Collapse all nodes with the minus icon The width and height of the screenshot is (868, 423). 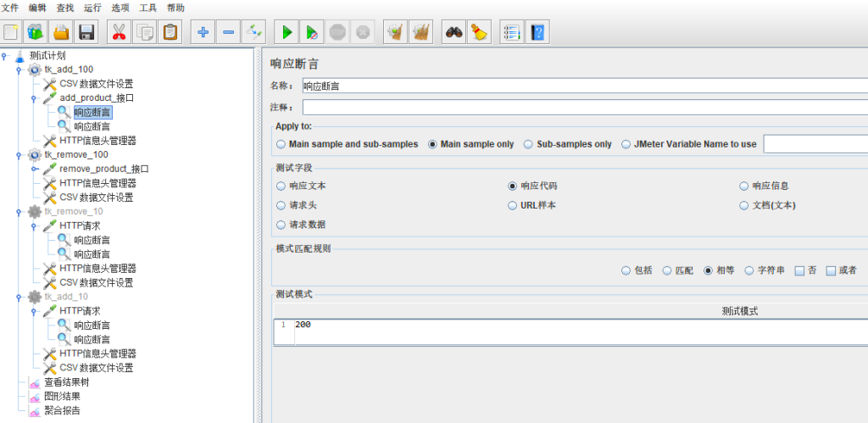click(x=228, y=32)
